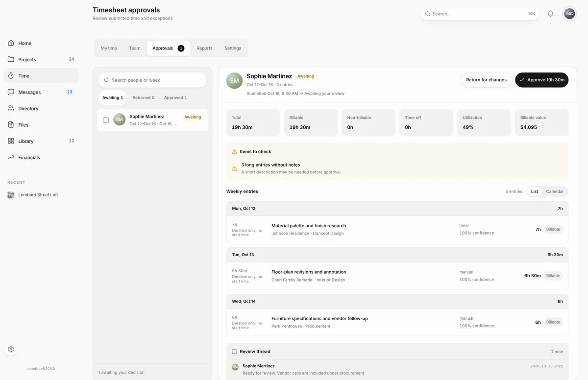Click the Awaiting status badge by name
The image size is (588, 380).
[x=306, y=76]
